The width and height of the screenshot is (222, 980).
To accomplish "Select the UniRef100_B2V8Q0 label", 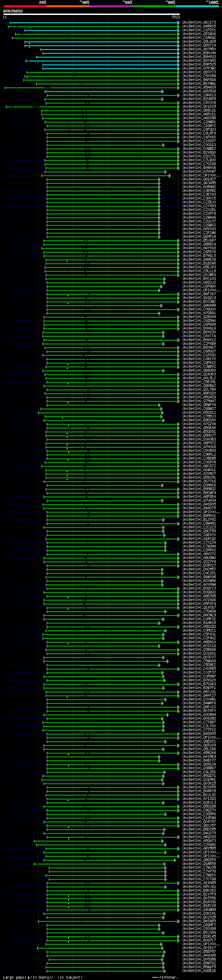I will [199, 153].
